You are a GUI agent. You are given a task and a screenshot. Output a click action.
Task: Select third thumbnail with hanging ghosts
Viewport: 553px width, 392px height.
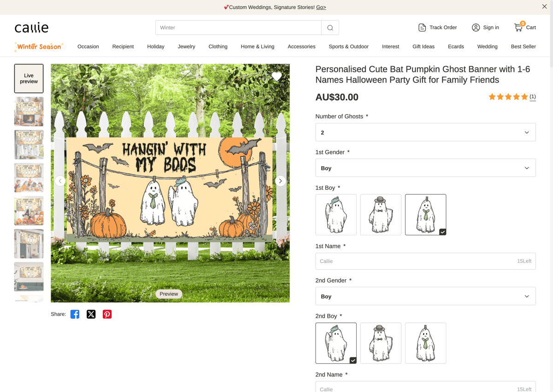point(29,145)
